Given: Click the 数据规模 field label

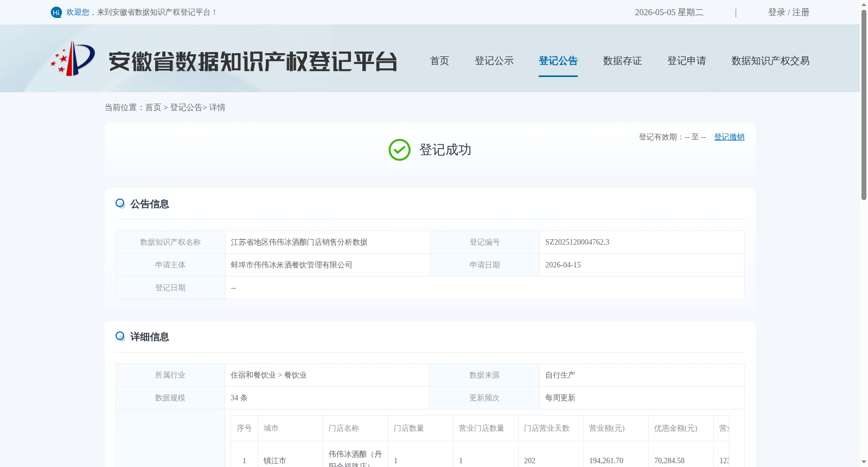Looking at the screenshot, I should pos(170,398).
